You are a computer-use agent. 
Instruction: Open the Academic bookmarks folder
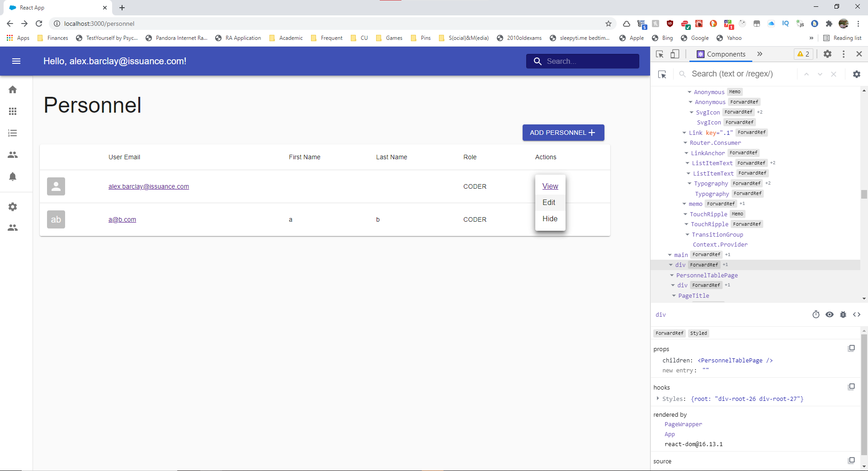[x=286, y=38]
